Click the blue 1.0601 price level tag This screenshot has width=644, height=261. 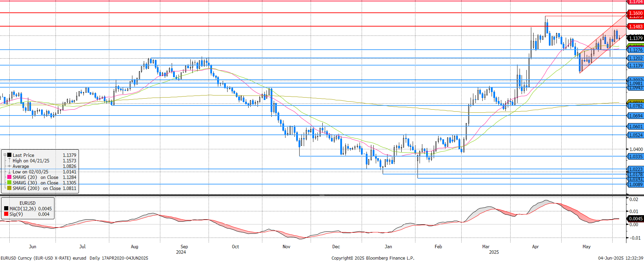pyautogui.click(x=635, y=127)
